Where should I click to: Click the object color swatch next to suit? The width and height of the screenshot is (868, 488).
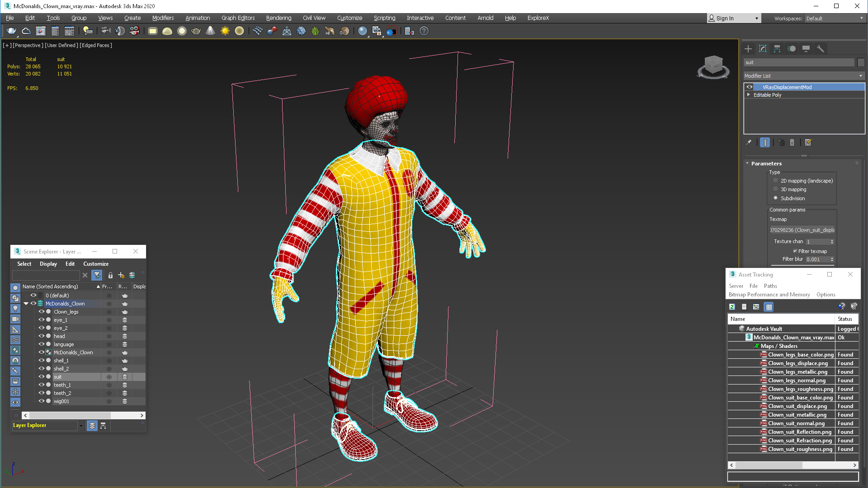click(861, 62)
